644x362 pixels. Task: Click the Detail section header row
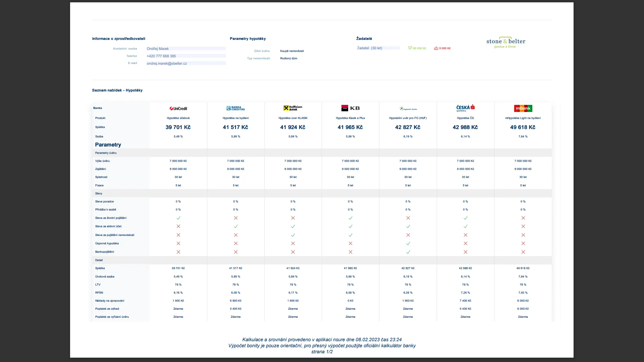99,260
